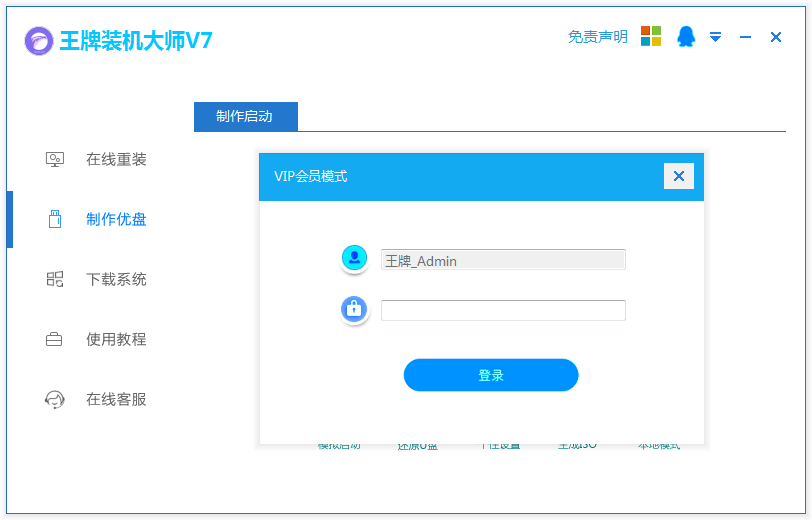Open the QQ penguin contact icon
Screen dimensions: 812x520
pyautogui.click(x=686, y=36)
